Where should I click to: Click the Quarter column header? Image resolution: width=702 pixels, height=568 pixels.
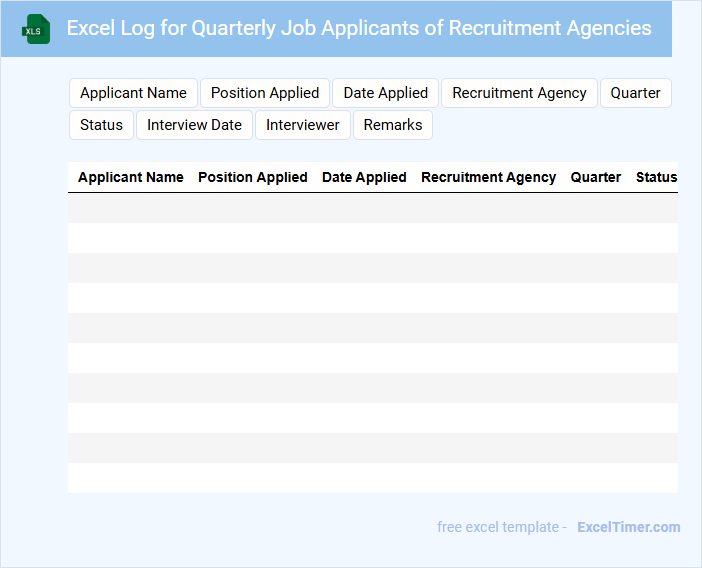click(x=596, y=177)
